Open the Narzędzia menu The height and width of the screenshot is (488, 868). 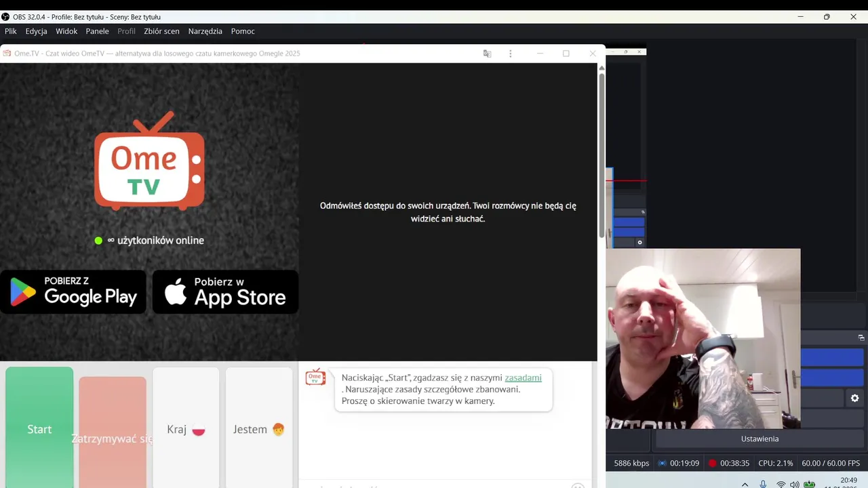(205, 31)
